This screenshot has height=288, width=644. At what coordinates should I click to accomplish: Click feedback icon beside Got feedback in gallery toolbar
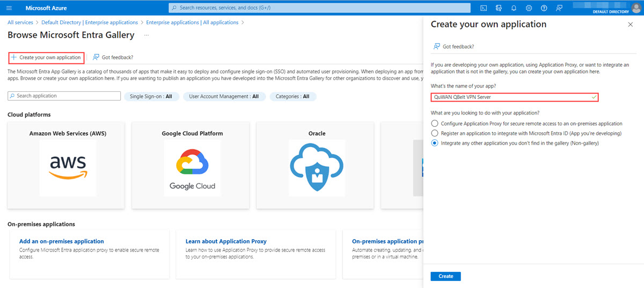(96, 57)
